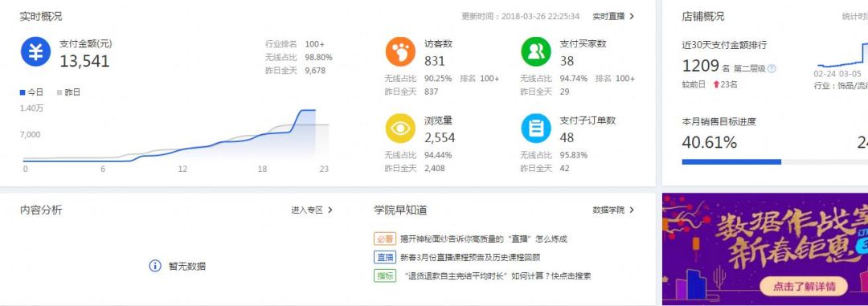868x306 pixels.
Task: Click the blue clipboard sub-orders icon
Action: point(536,129)
